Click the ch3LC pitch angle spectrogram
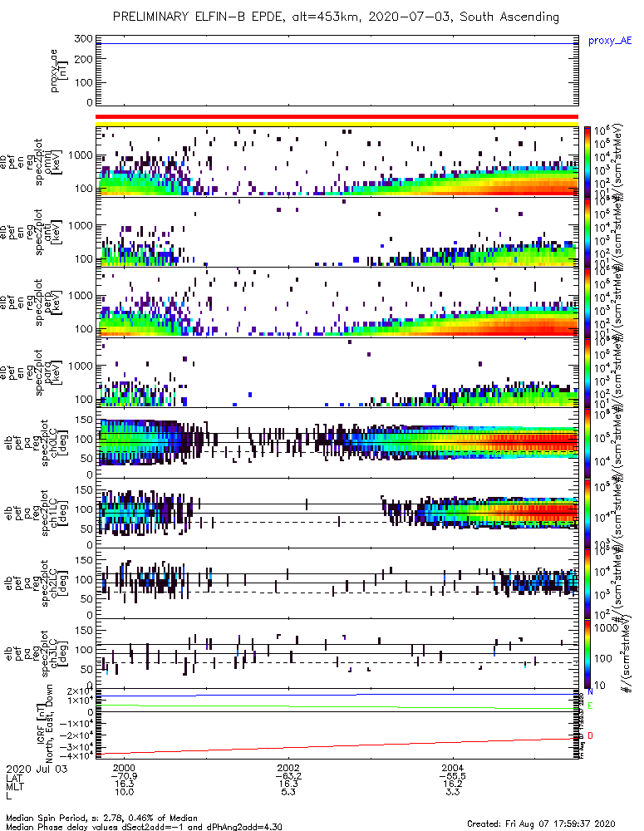 [x=337, y=653]
